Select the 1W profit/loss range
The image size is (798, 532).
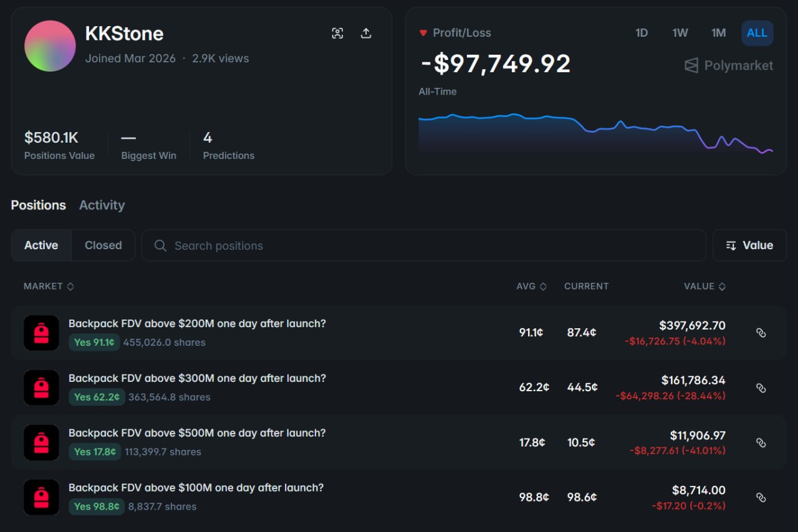[x=680, y=33]
